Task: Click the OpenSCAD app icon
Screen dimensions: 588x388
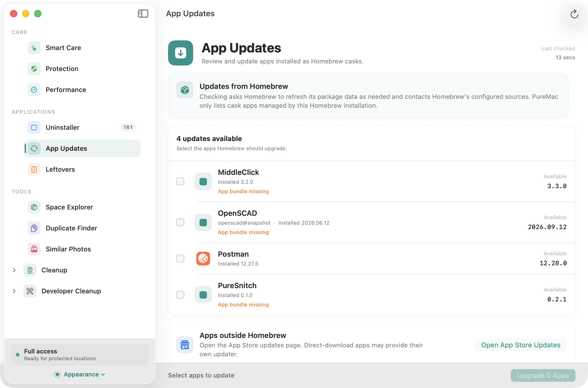Action: pyautogui.click(x=203, y=222)
